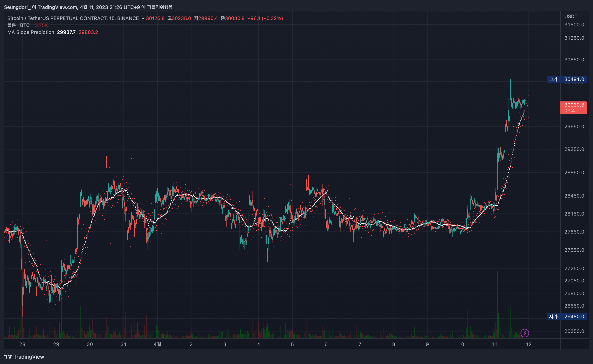Click the Seungdori_ publisher caption text
The height and width of the screenshot is (364, 593).
pyautogui.click(x=88, y=7)
